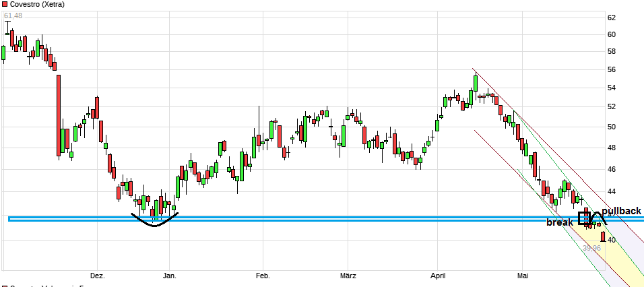Click the 50 price axis label
Image resolution: width=644 pixels, height=287 pixels.
pos(630,127)
